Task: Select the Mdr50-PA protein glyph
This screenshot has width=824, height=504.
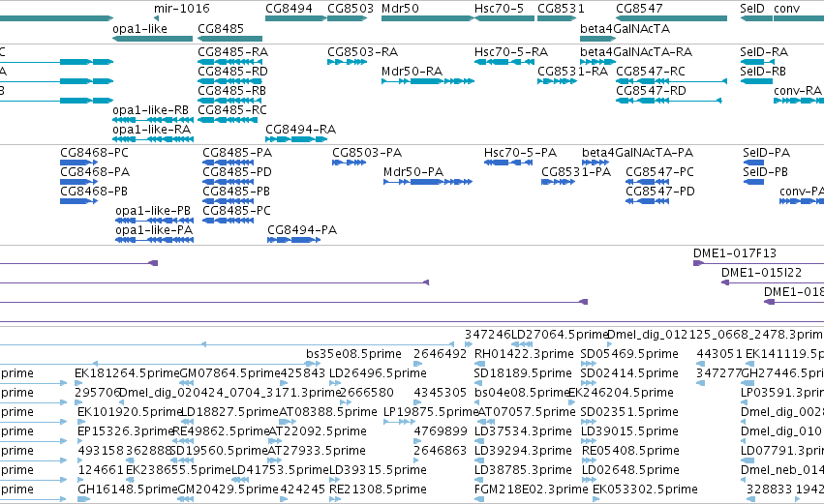Action: (x=428, y=182)
